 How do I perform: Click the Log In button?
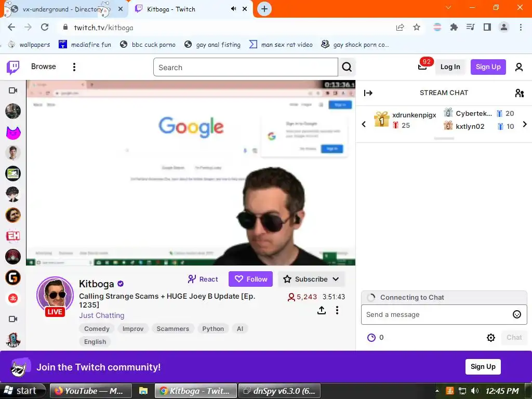click(450, 67)
